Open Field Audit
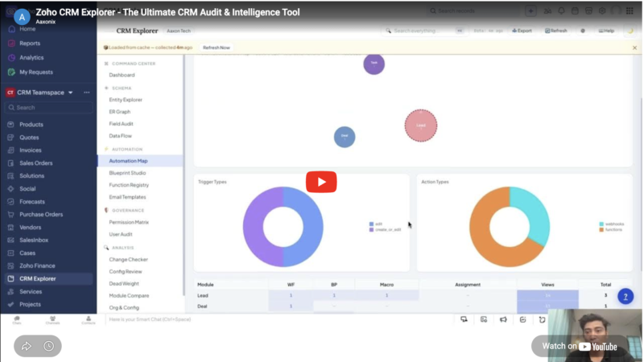The image size is (644, 362). click(121, 124)
